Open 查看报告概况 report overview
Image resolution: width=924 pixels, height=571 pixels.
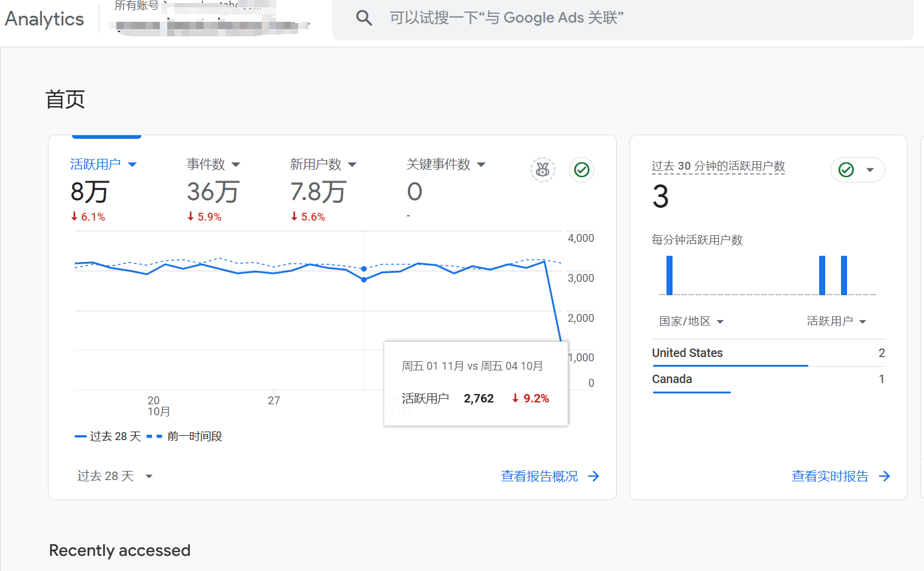[x=539, y=476]
